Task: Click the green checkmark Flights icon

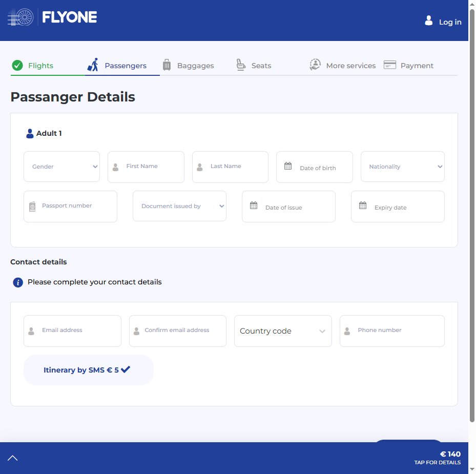Action: pyautogui.click(x=17, y=65)
